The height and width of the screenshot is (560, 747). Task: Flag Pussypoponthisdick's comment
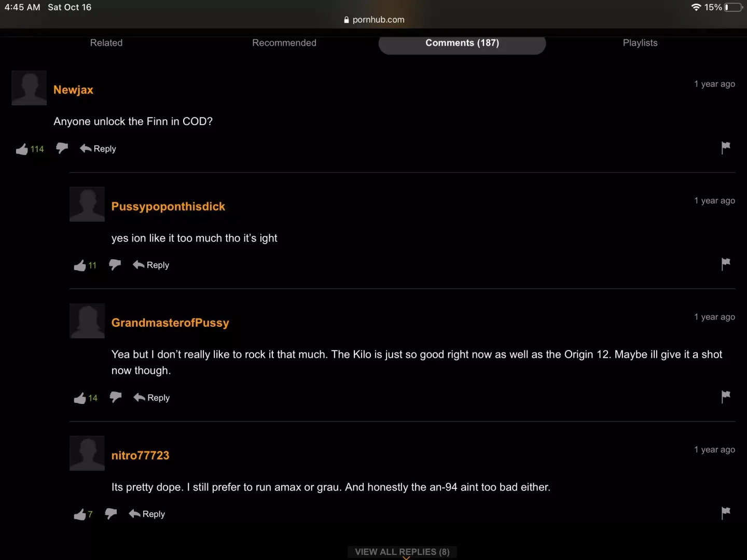[x=725, y=264]
